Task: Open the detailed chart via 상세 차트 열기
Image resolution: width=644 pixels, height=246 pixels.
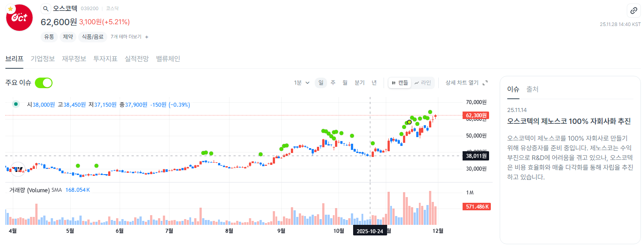Action: (467, 82)
